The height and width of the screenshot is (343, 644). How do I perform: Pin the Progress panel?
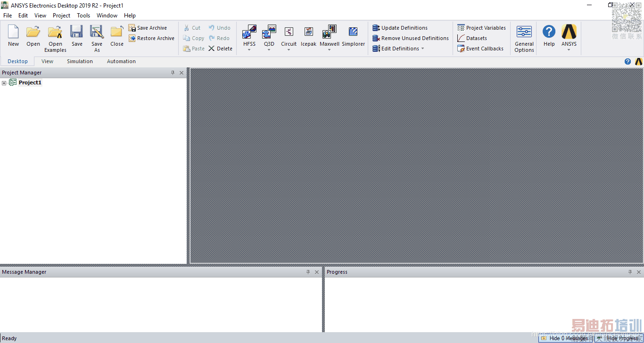[x=630, y=272]
